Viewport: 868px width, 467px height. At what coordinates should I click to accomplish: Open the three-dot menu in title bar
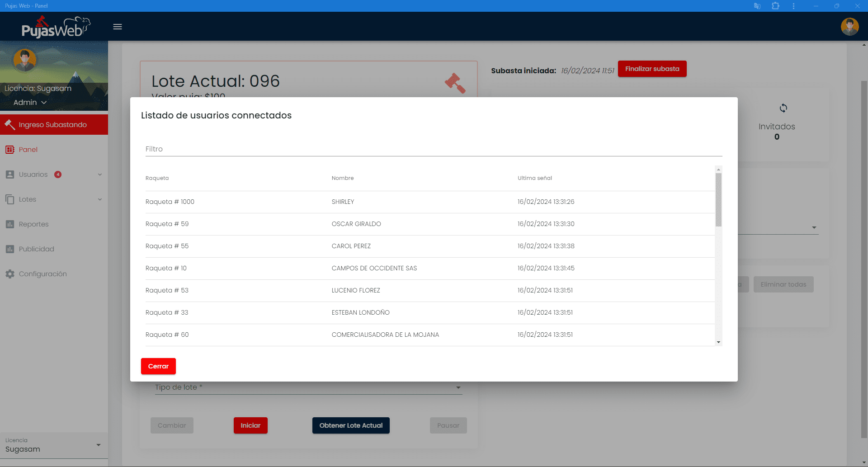[793, 6]
